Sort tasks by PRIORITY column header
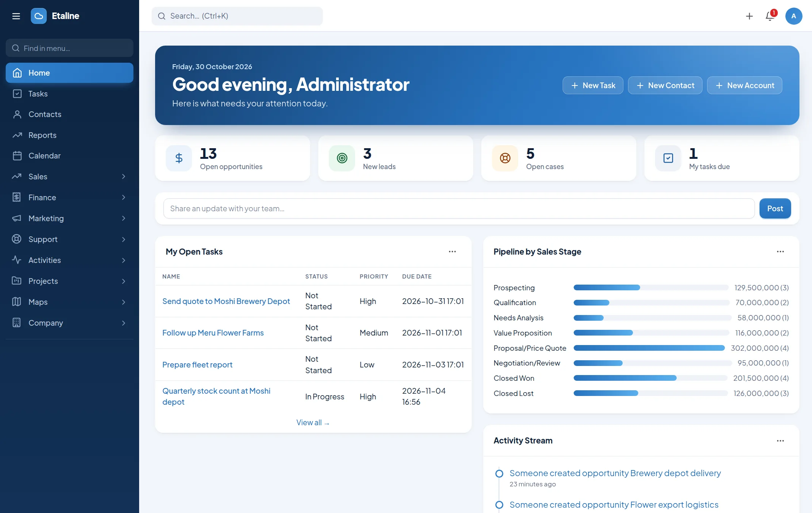This screenshot has width=812, height=513. (x=374, y=277)
